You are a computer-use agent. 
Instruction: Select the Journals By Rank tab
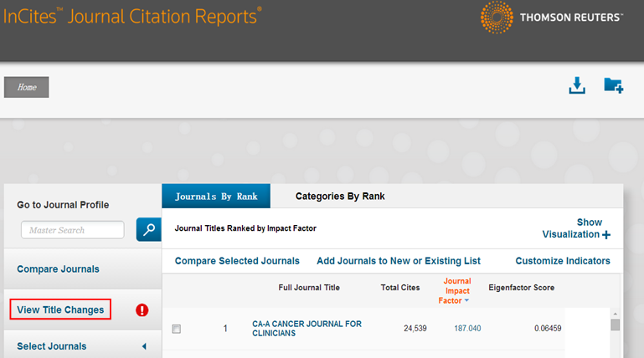(216, 197)
